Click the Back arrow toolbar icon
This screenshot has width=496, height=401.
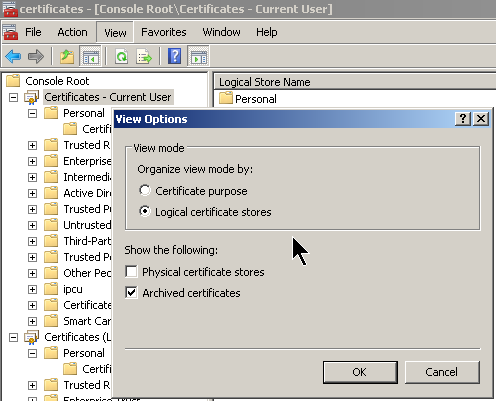point(13,56)
